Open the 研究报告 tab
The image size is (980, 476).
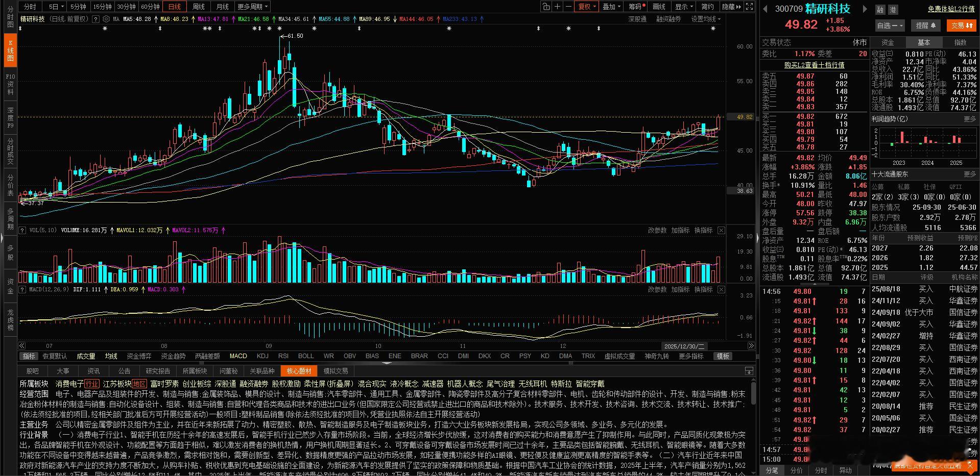tap(158, 371)
